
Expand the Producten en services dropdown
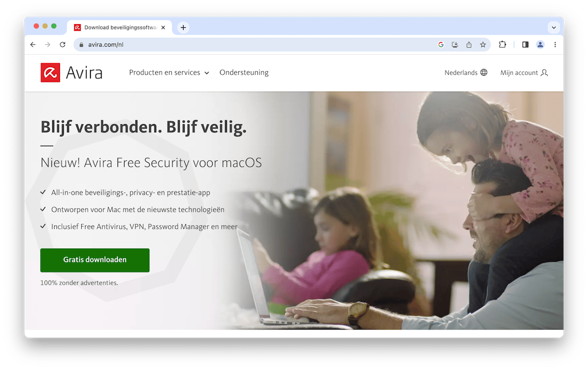pyautogui.click(x=169, y=72)
